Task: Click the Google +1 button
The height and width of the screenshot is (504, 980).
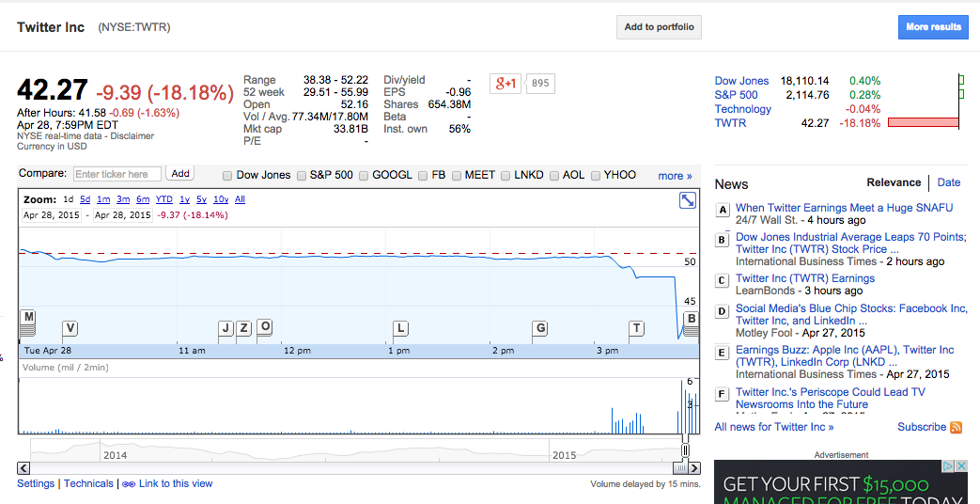Action: click(x=506, y=83)
